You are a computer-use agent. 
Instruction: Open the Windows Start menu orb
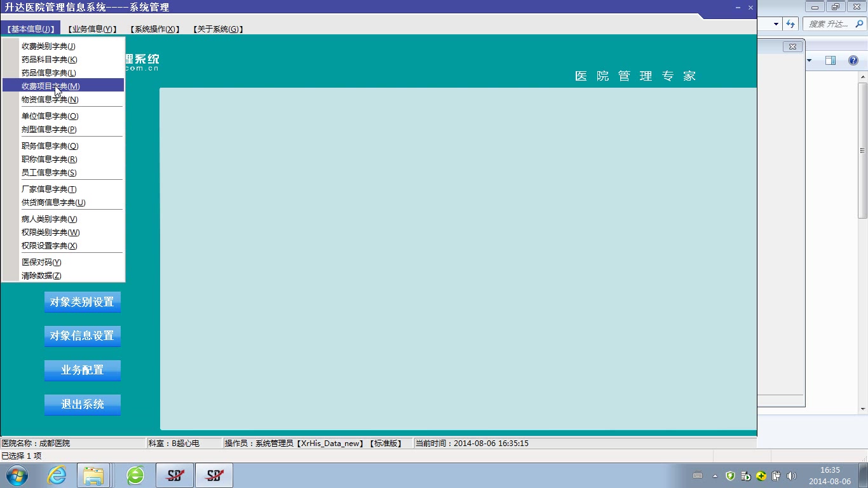click(17, 475)
